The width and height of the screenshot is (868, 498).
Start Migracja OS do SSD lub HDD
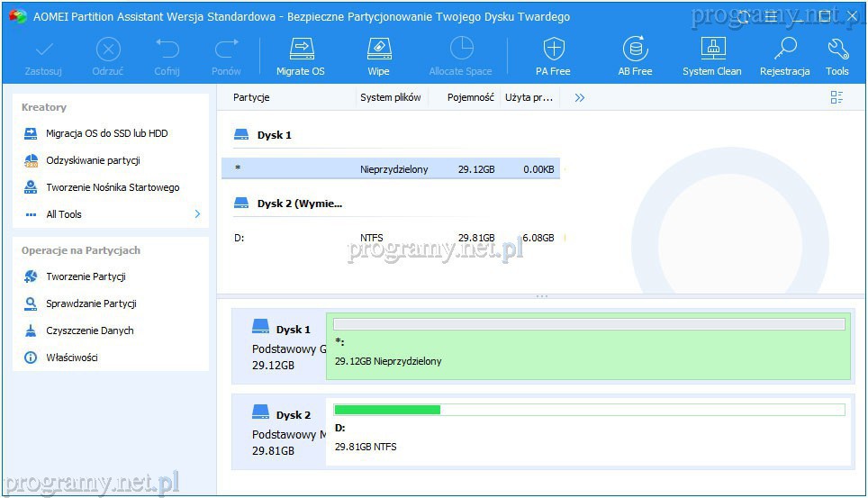click(106, 133)
